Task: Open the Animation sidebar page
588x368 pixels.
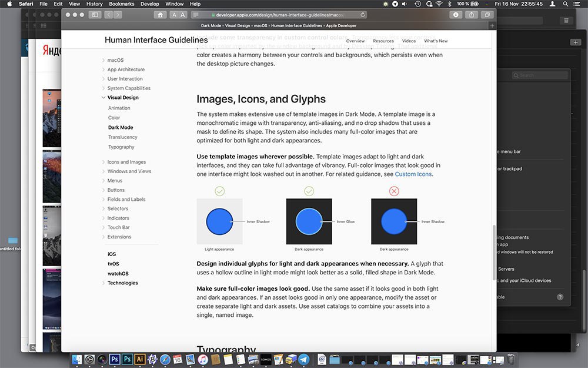Action: coord(119,108)
